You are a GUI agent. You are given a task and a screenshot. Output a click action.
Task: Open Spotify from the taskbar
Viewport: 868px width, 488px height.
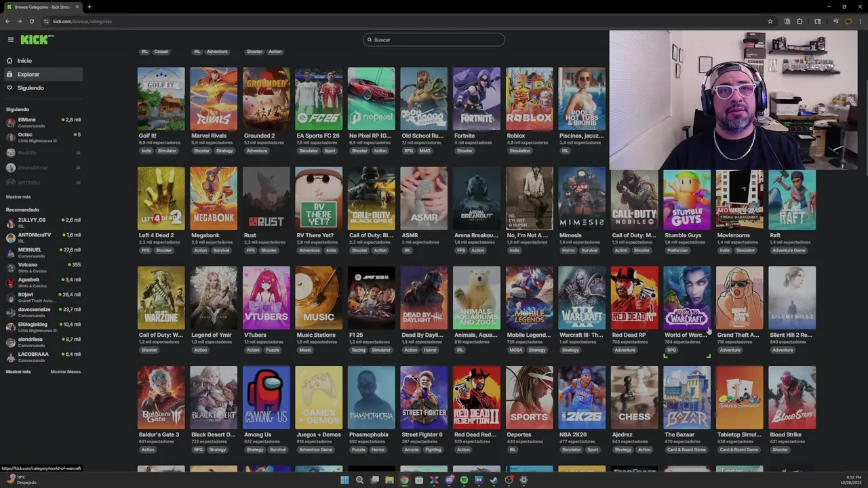tap(464, 480)
